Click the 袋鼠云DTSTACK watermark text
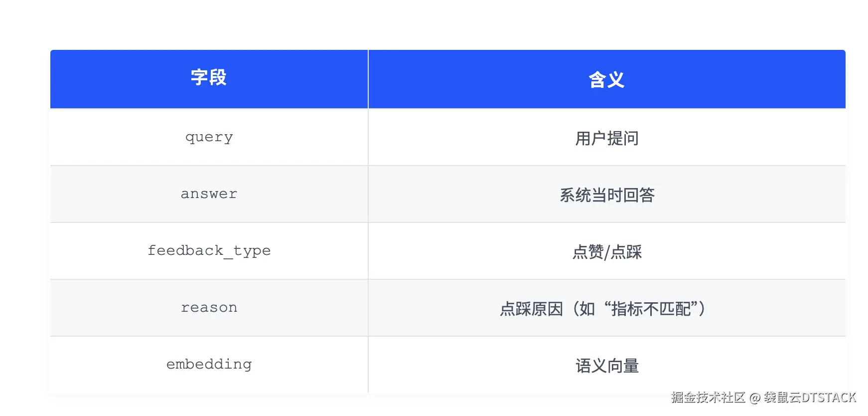This screenshot has height=416, width=868. 810,398
